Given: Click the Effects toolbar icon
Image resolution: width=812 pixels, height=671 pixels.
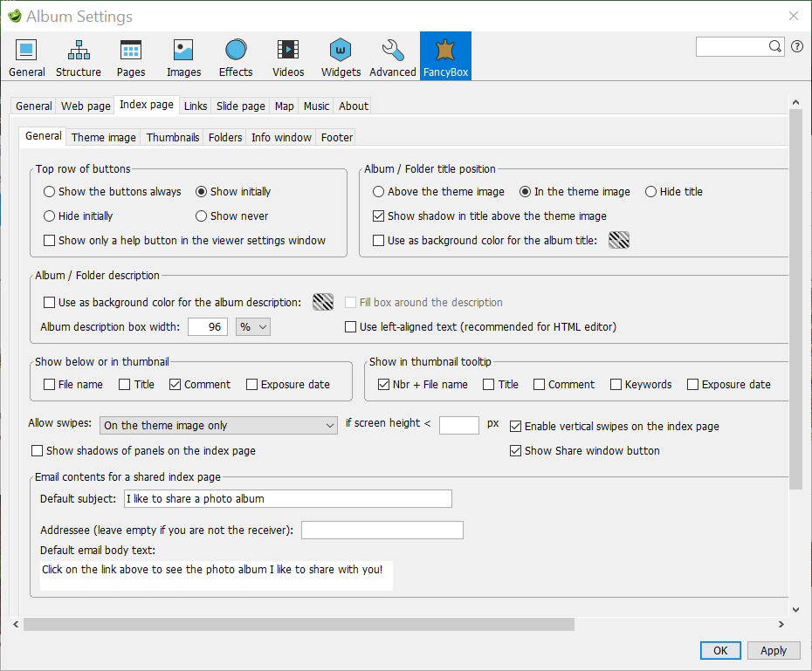Looking at the screenshot, I should (235, 55).
